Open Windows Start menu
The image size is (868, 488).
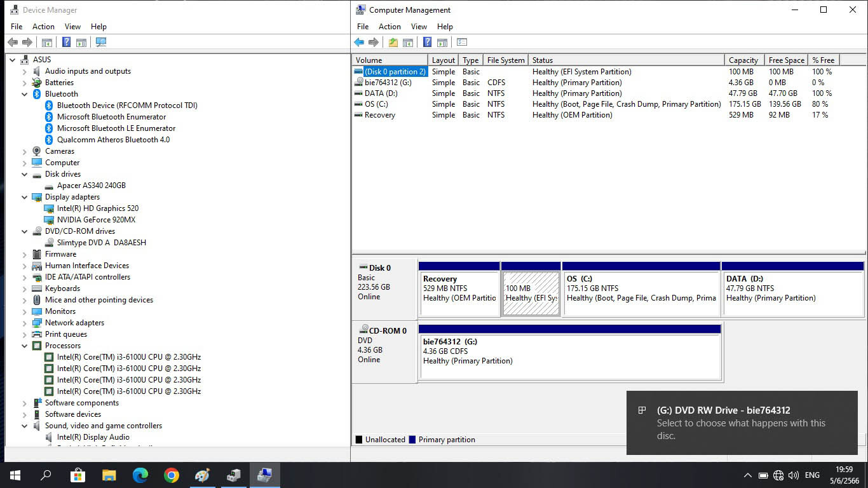click(x=15, y=475)
